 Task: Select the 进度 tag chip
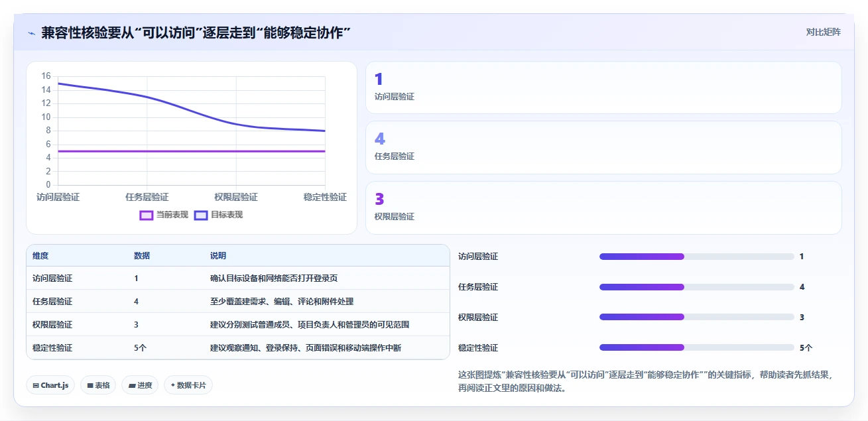[x=140, y=385]
